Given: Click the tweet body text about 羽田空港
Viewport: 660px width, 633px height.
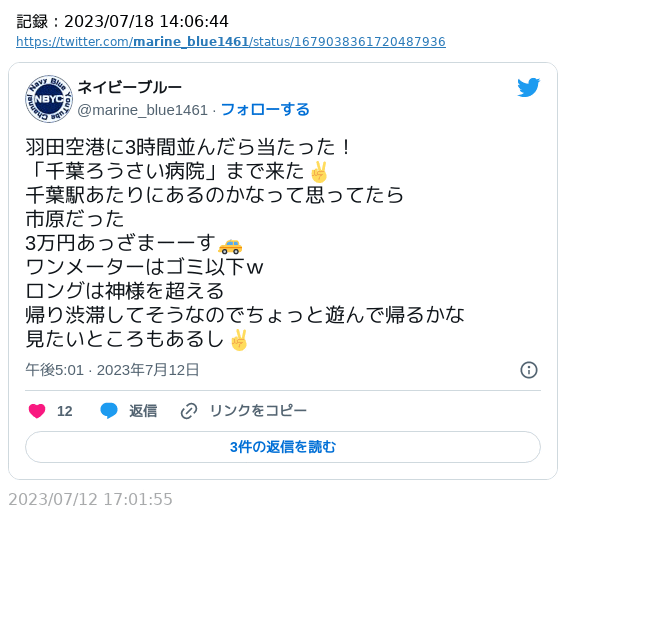Looking at the screenshot, I should tap(245, 243).
